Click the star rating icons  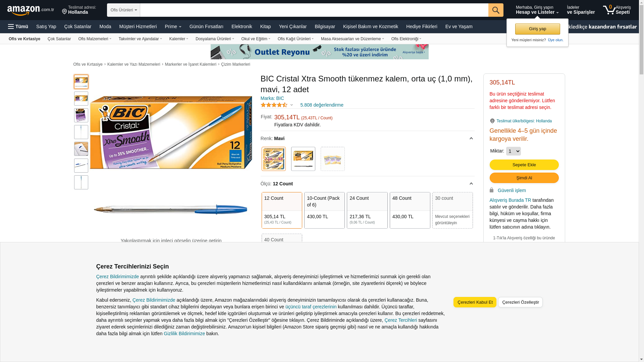coord(274,105)
